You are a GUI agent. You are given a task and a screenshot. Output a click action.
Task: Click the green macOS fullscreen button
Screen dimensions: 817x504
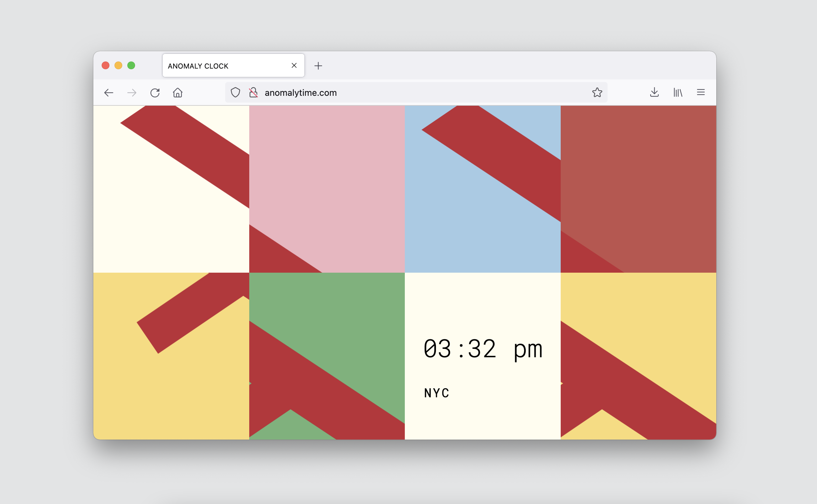[x=131, y=65]
